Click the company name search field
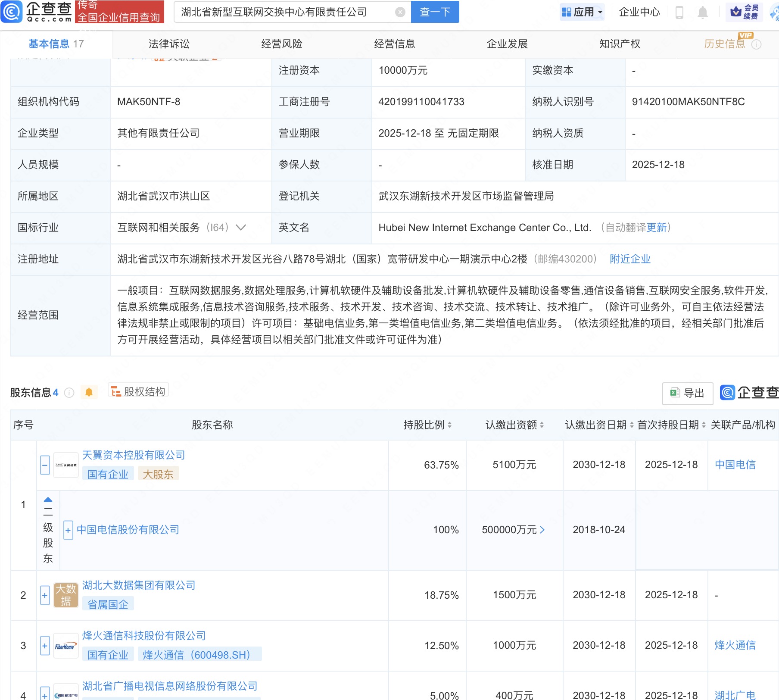779x700 pixels. (x=284, y=12)
